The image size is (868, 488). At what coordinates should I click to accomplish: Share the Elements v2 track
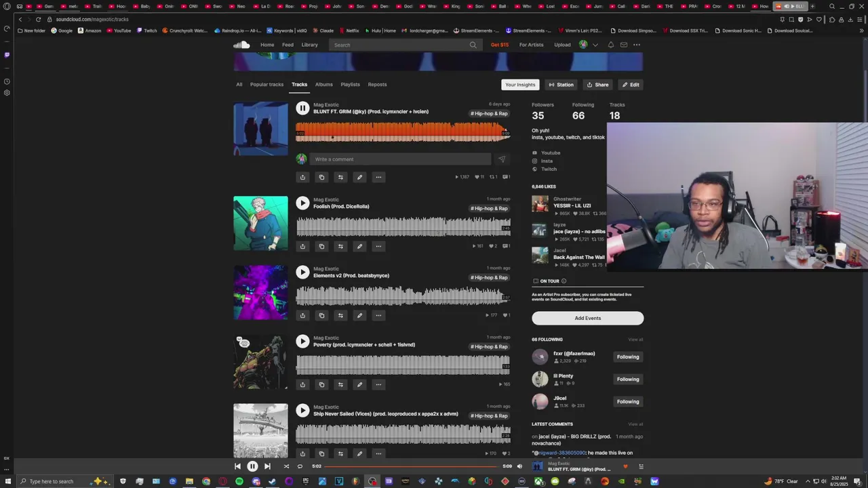pyautogui.click(x=302, y=315)
